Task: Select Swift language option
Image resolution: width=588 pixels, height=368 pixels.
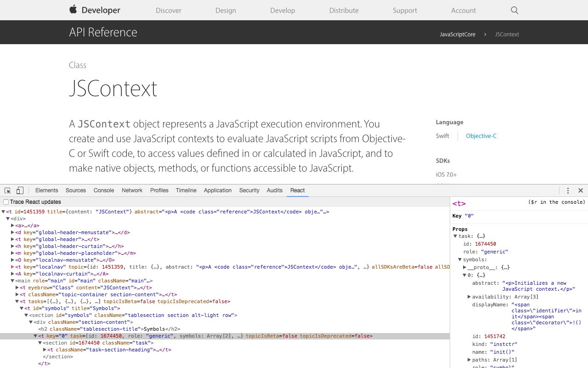Action: tap(442, 136)
